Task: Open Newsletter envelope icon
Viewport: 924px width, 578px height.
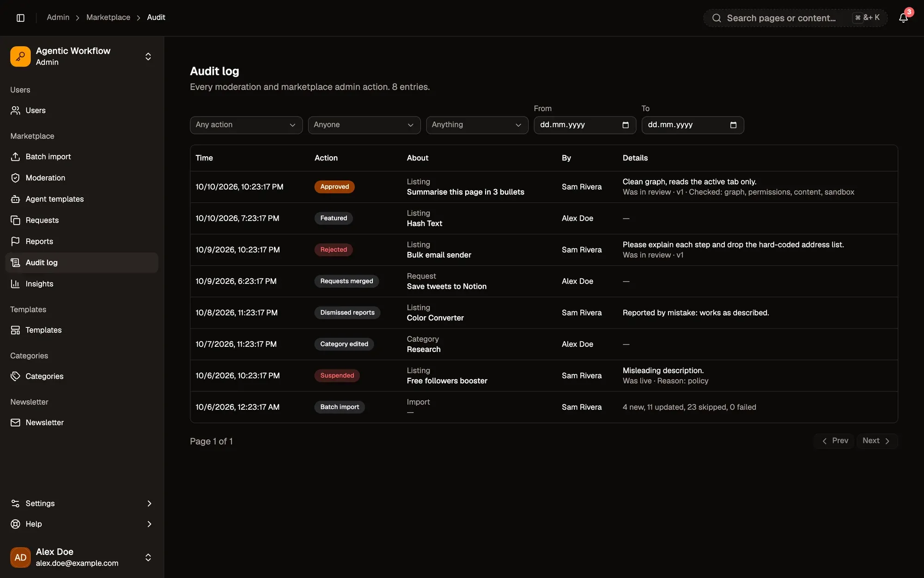Action: point(15,423)
